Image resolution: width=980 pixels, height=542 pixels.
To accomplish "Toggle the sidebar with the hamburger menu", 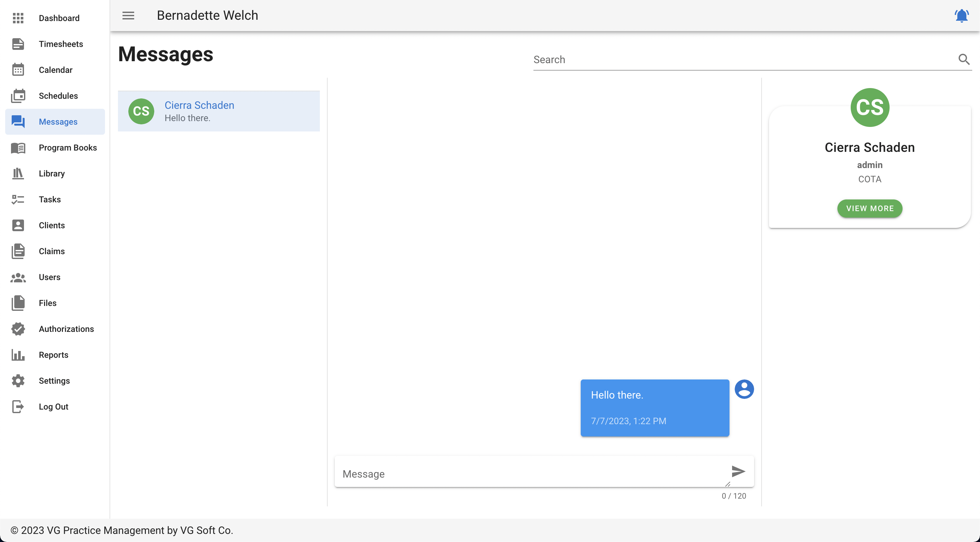I will coord(128,16).
